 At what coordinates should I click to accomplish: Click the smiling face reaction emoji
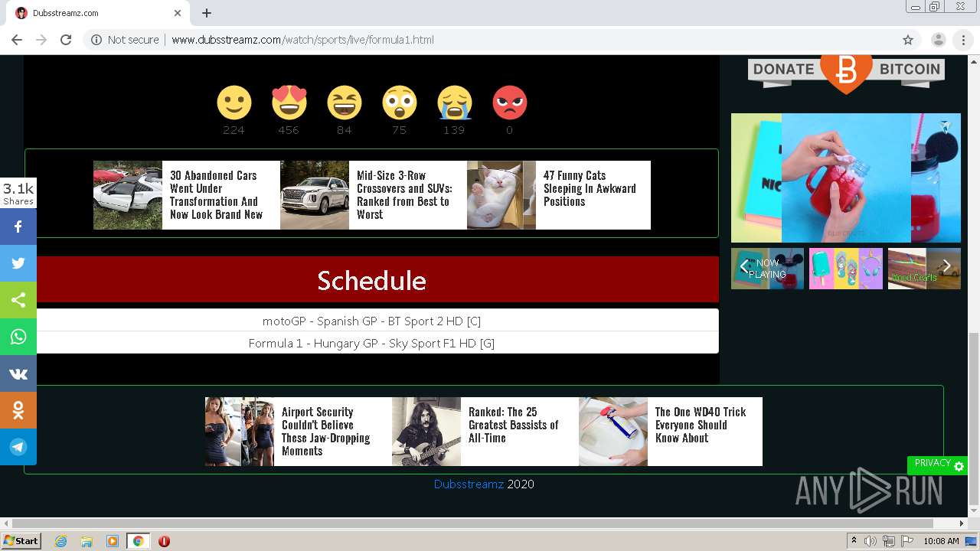tap(234, 103)
